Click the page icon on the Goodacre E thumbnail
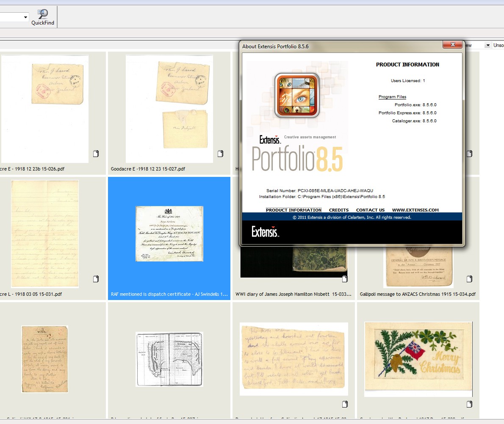Image resolution: width=504 pixels, height=424 pixels. [x=221, y=154]
